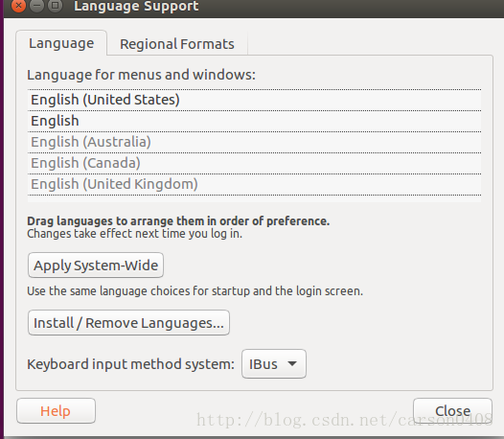Image resolution: width=504 pixels, height=439 pixels.
Task: Select English (Canada) language row
Action: (254, 163)
